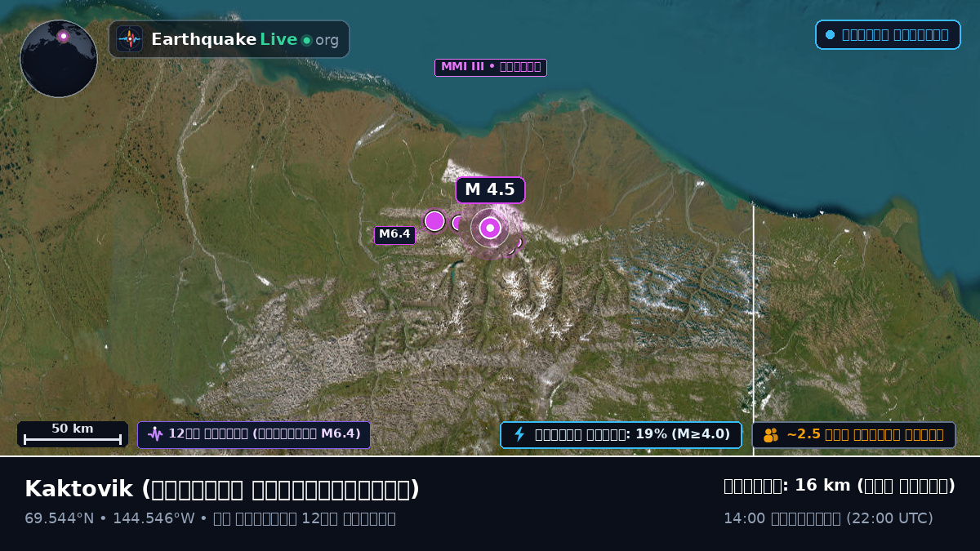Click the M 4.5 epicenter bullseye marker
The height and width of the screenshot is (551, 980).
(490, 228)
